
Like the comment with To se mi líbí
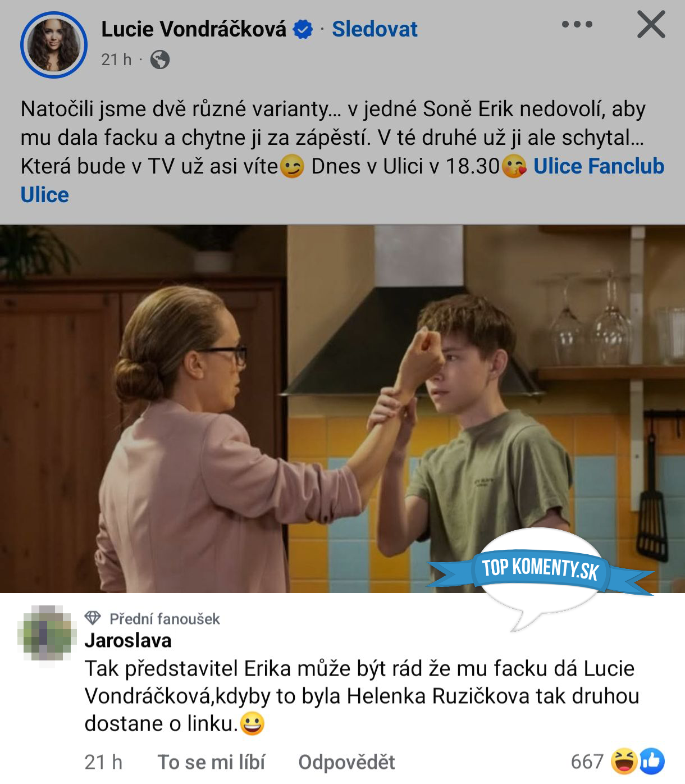click(211, 762)
